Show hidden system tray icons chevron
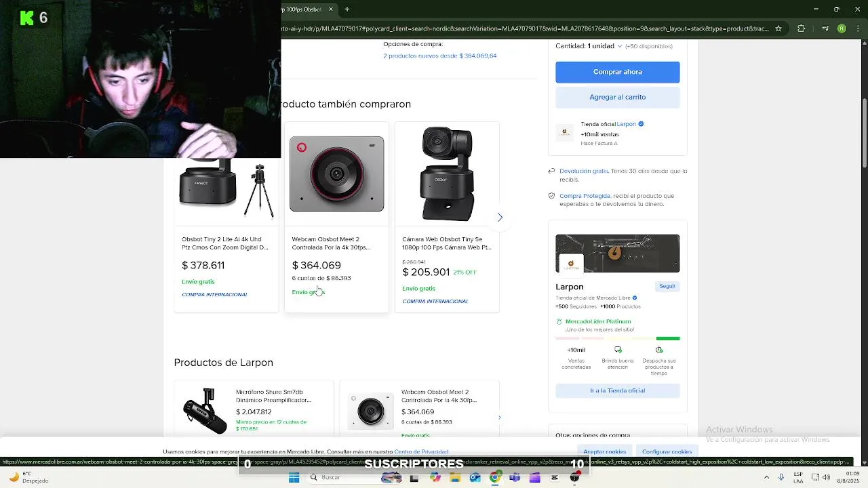The width and height of the screenshot is (868, 488). pos(766,477)
